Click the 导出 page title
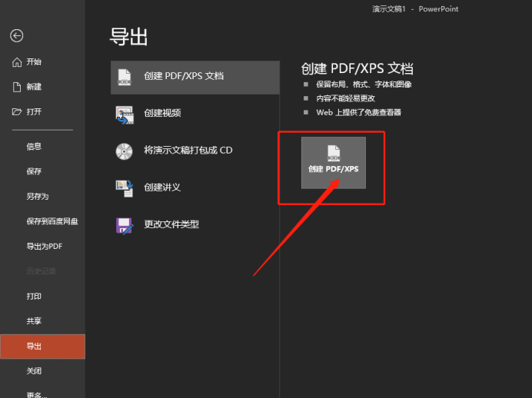Viewport: 532px width, 398px height. point(128,37)
